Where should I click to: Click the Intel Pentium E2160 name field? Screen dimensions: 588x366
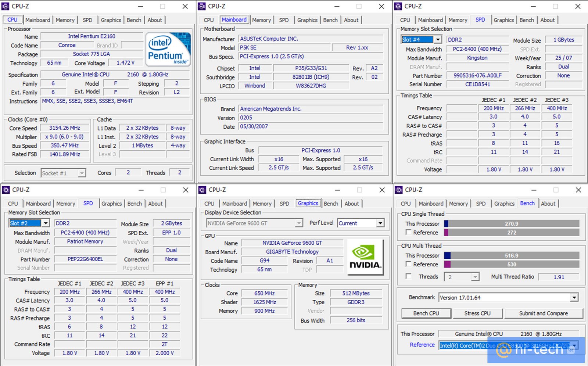click(92, 36)
